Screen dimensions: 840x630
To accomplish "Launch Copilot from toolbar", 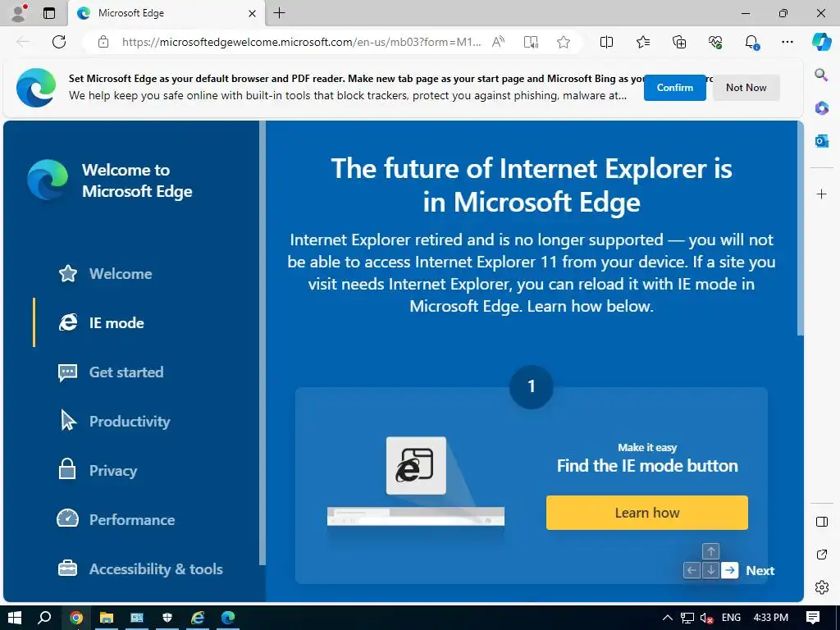I will tap(821, 41).
